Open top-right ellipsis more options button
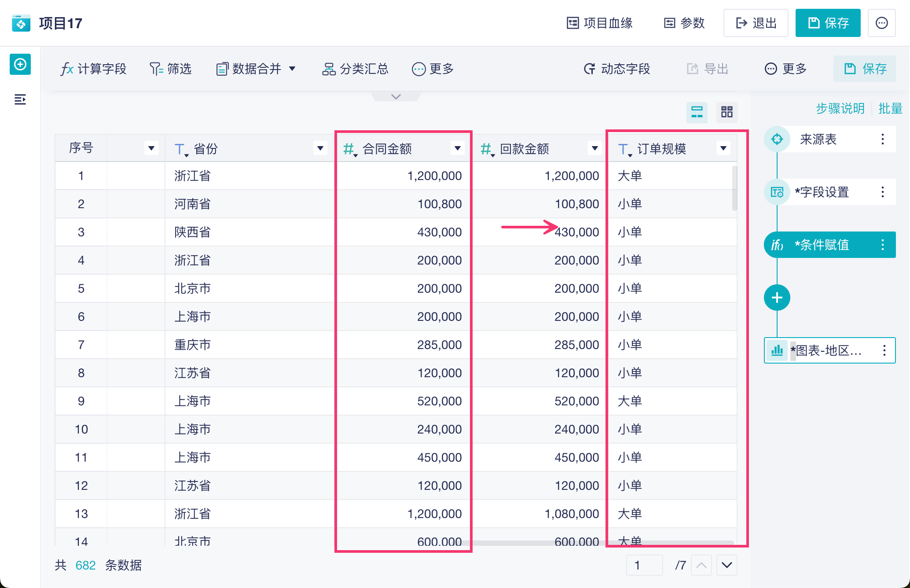Viewport: 910px width, 588px height. (x=881, y=23)
